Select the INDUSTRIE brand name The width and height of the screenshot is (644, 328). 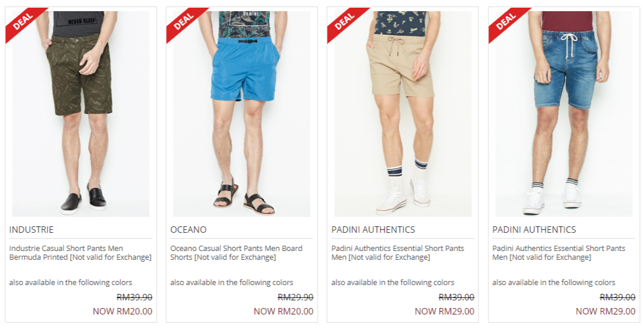[31, 229]
